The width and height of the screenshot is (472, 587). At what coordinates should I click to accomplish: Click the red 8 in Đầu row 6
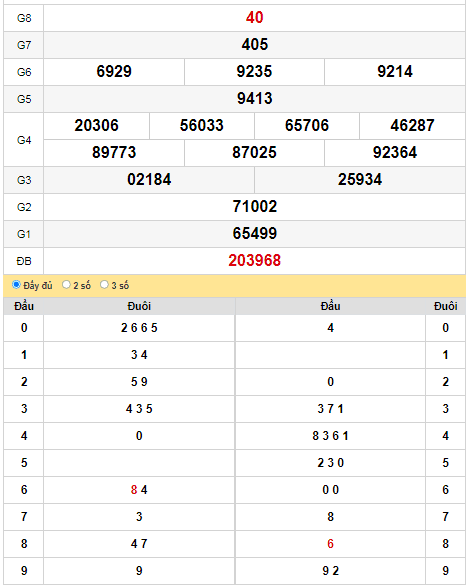pyautogui.click(x=134, y=490)
